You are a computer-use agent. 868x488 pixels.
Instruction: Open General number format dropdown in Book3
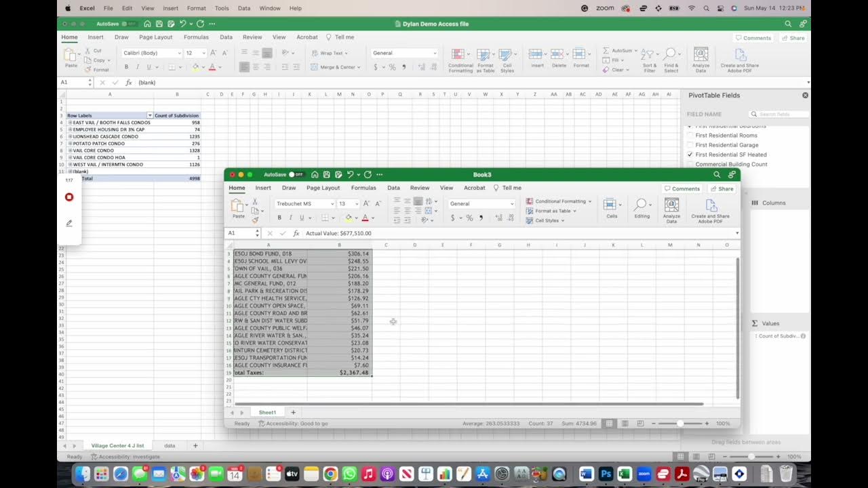[512, 203]
